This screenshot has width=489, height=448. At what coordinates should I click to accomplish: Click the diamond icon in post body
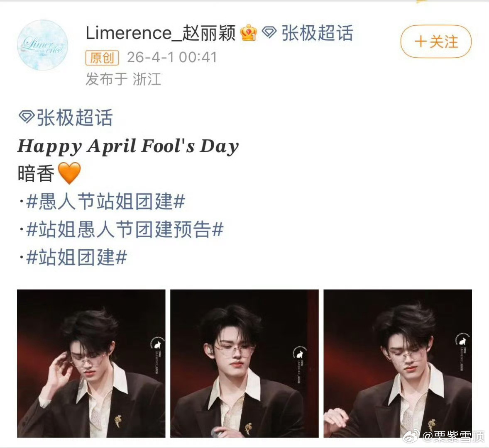(x=27, y=117)
